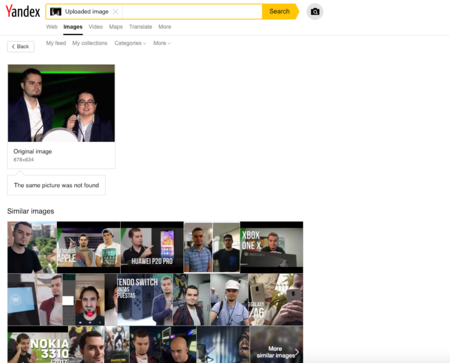Open the Web tab
Viewport: 450px width, 363px height.
coord(52,27)
